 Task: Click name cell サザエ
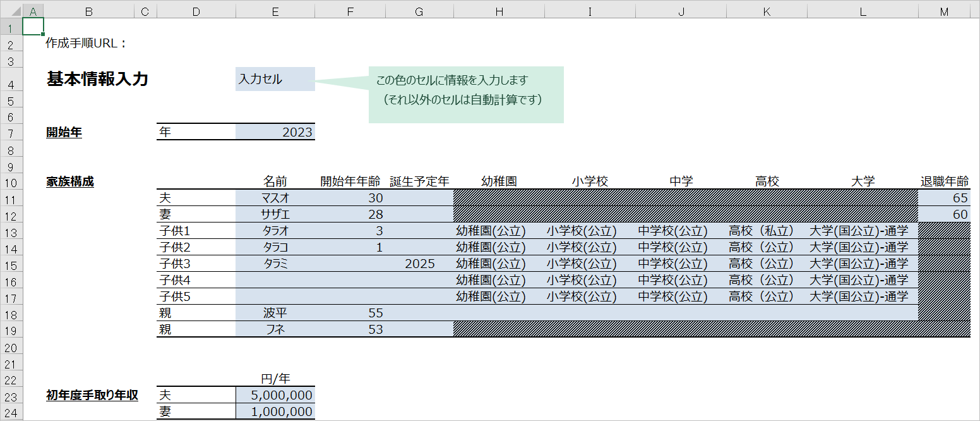[x=275, y=214]
